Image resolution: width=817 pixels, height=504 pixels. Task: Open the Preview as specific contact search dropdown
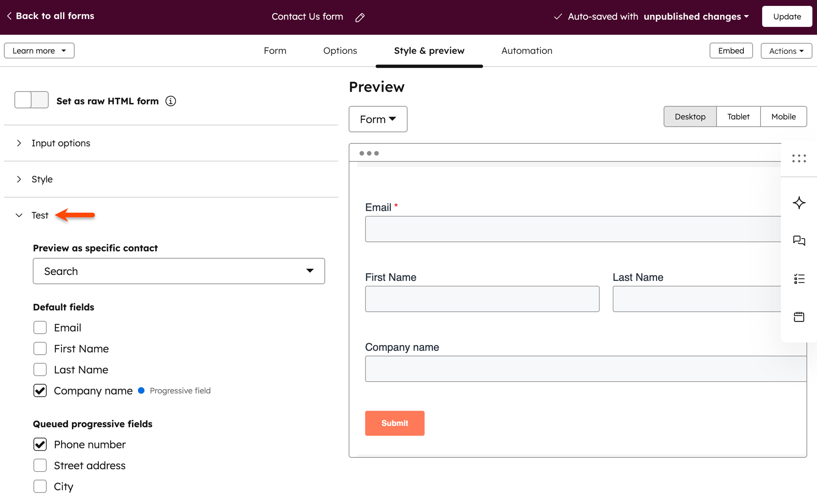(179, 271)
